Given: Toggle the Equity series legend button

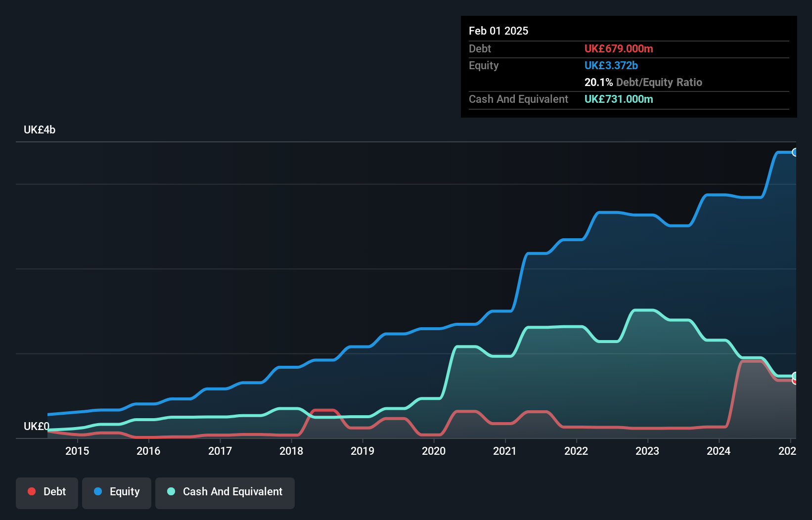Looking at the screenshot, I should (117, 493).
